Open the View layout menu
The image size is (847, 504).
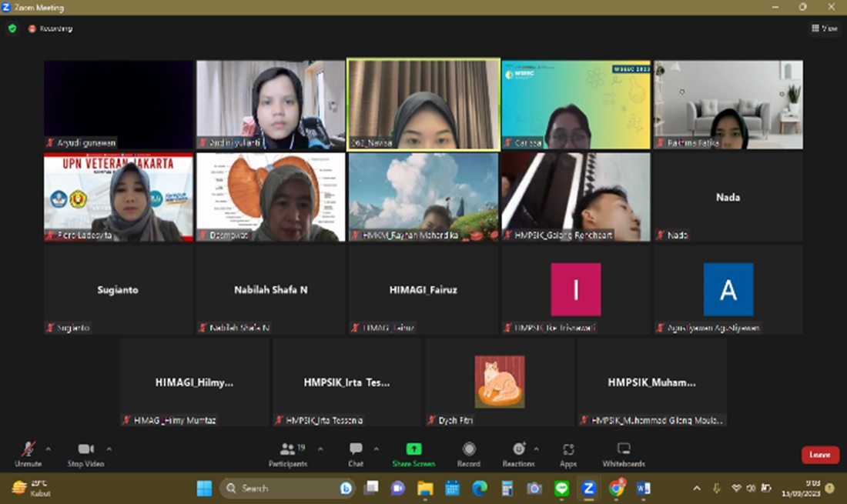pos(824,28)
